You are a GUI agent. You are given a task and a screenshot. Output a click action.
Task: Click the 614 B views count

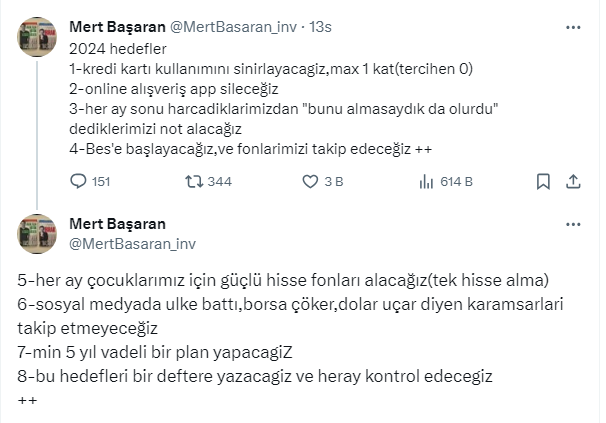tap(455, 182)
